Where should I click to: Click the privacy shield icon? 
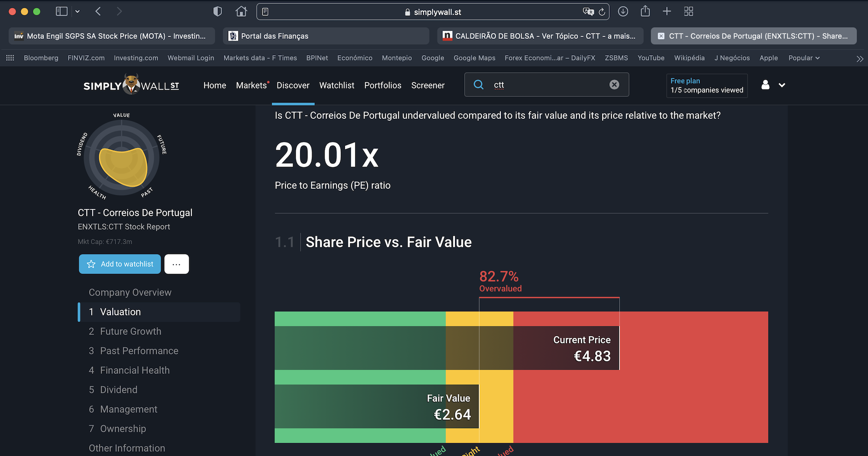(217, 12)
